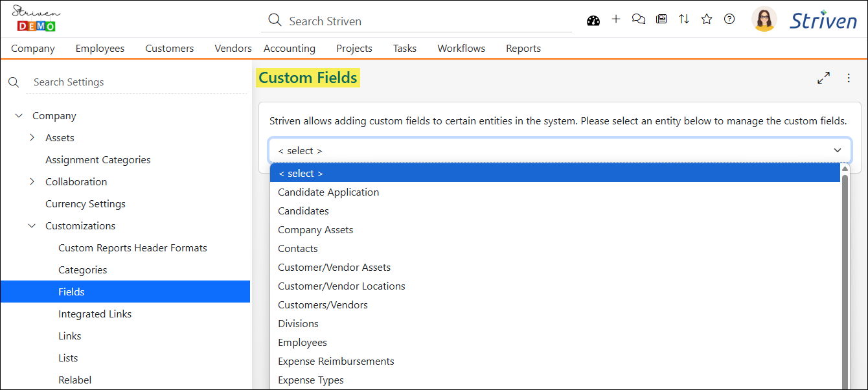Open the news feed icon

pos(661,19)
